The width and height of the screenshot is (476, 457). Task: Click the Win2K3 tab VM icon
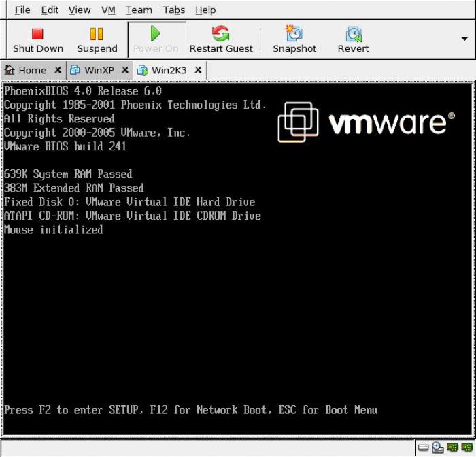[x=142, y=70]
